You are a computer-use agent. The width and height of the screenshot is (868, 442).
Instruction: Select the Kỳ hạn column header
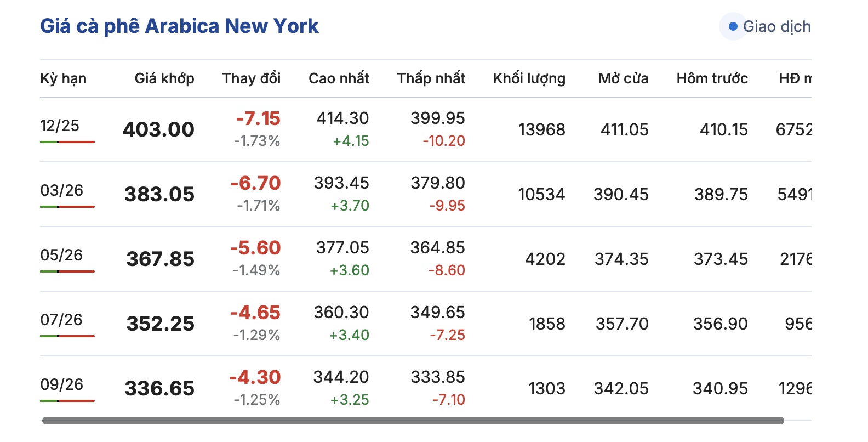(x=63, y=78)
